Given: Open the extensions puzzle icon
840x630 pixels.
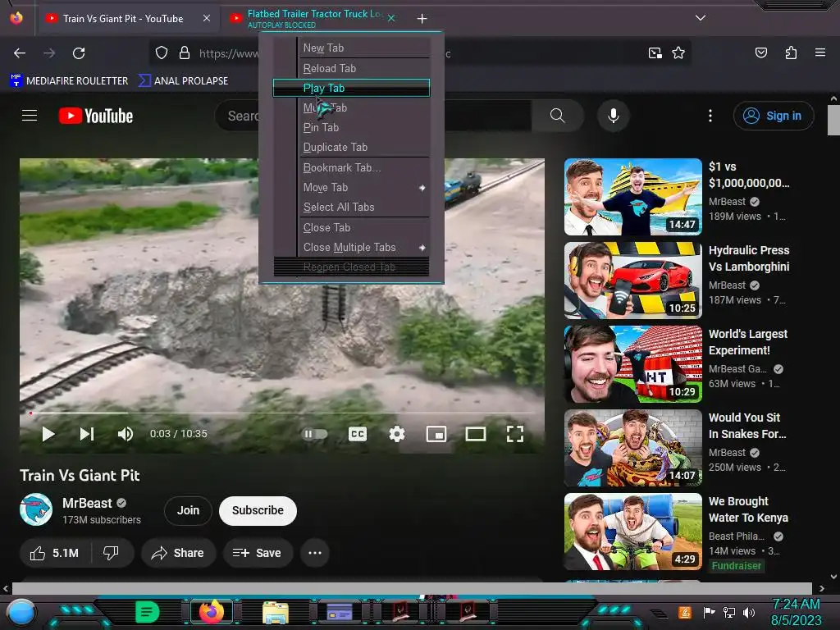Looking at the screenshot, I should [x=791, y=52].
